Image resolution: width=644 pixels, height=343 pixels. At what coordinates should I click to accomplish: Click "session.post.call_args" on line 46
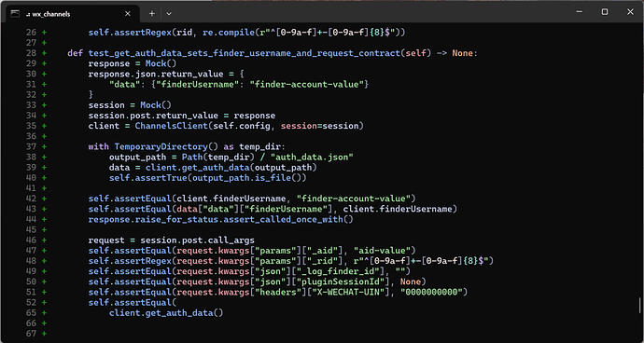[x=197, y=240]
